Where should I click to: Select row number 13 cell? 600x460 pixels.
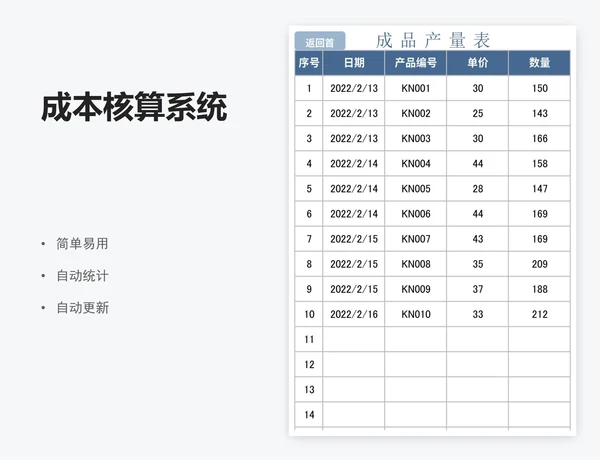pos(309,390)
